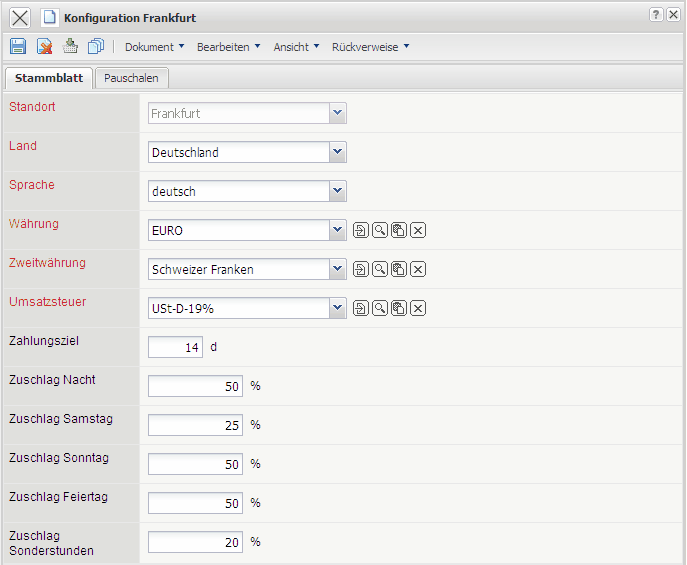Open the Dokument menu
The image size is (687, 565).
(154, 46)
